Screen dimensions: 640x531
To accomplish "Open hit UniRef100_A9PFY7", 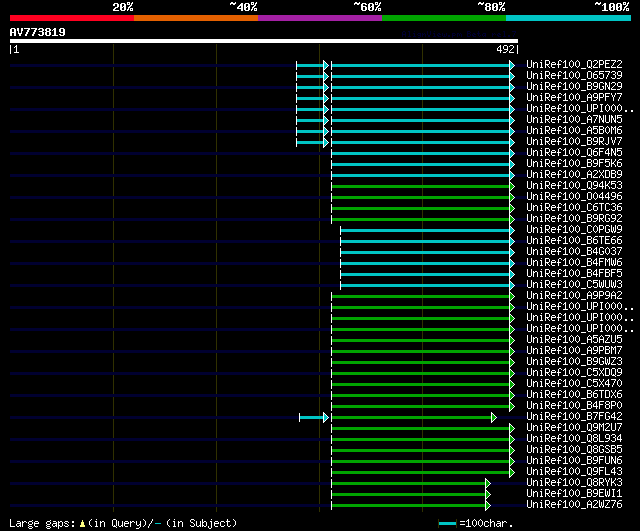I will (574, 98).
